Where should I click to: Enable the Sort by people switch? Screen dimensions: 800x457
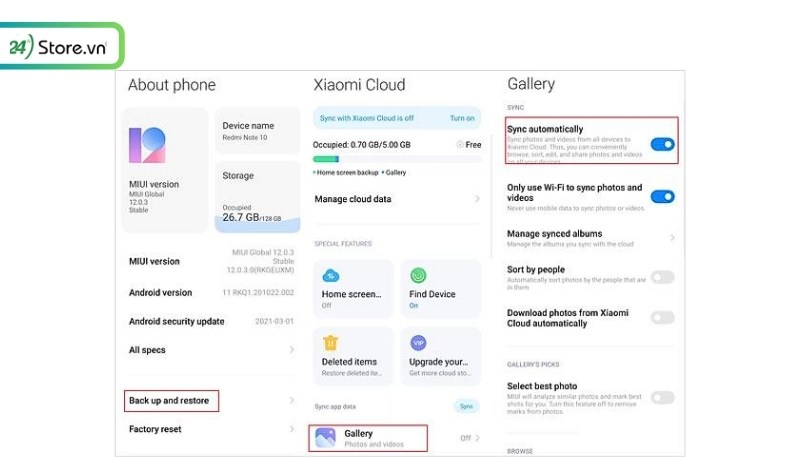[x=662, y=277]
